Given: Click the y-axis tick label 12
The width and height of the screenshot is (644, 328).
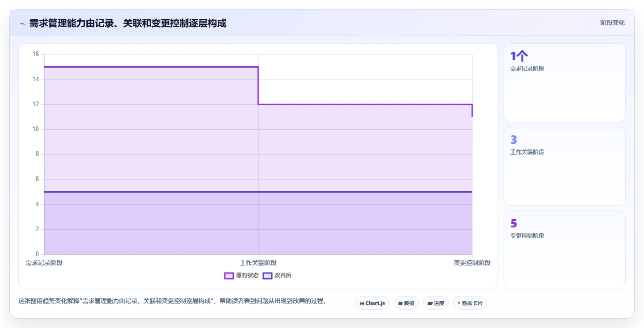Looking at the screenshot, I should (x=36, y=104).
